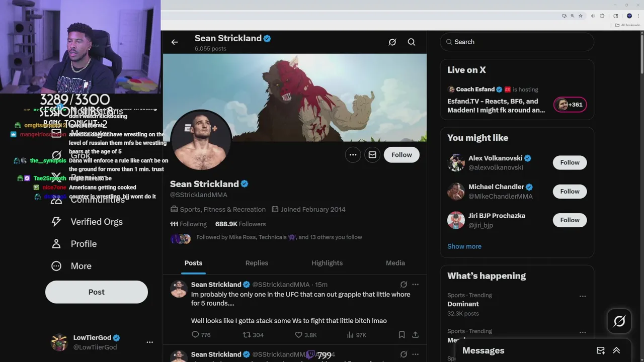The height and width of the screenshot is (362, 644).
Task: Follow Michael Chandler
Action: coord(570,191)
